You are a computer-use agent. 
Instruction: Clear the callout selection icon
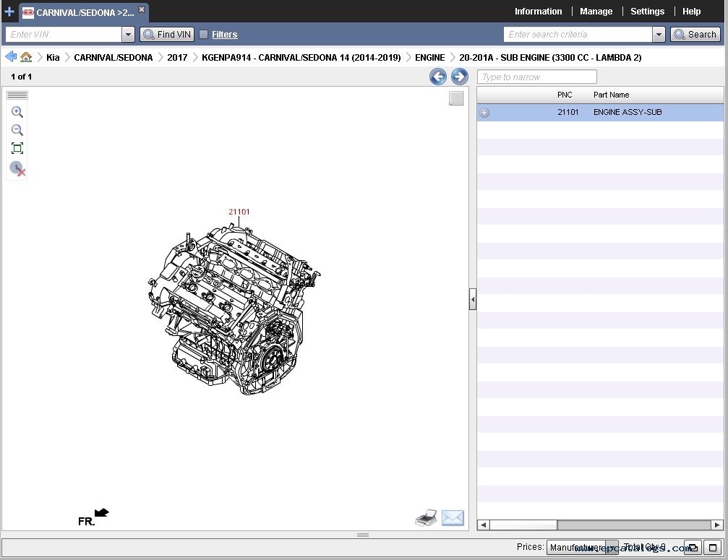(x=17, y=168)
